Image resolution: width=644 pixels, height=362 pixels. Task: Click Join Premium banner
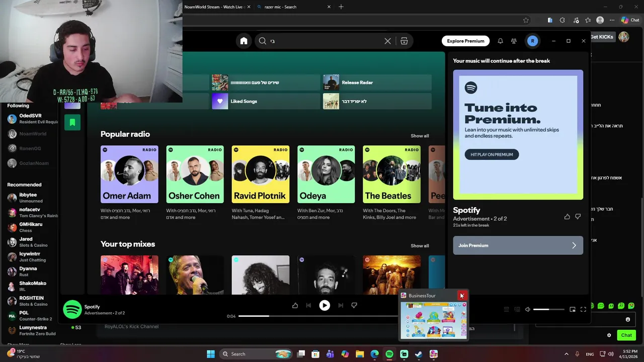(x=518, y=245)
